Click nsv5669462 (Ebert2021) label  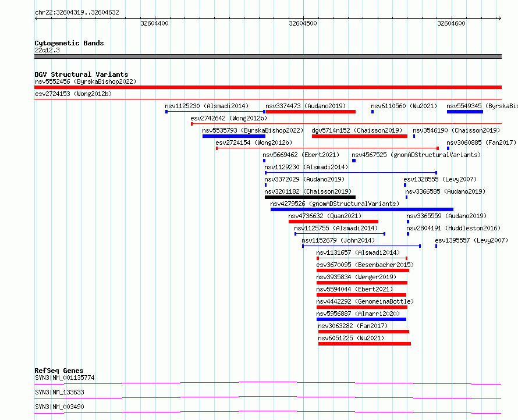pyautogui.click(x=301, y=155)
